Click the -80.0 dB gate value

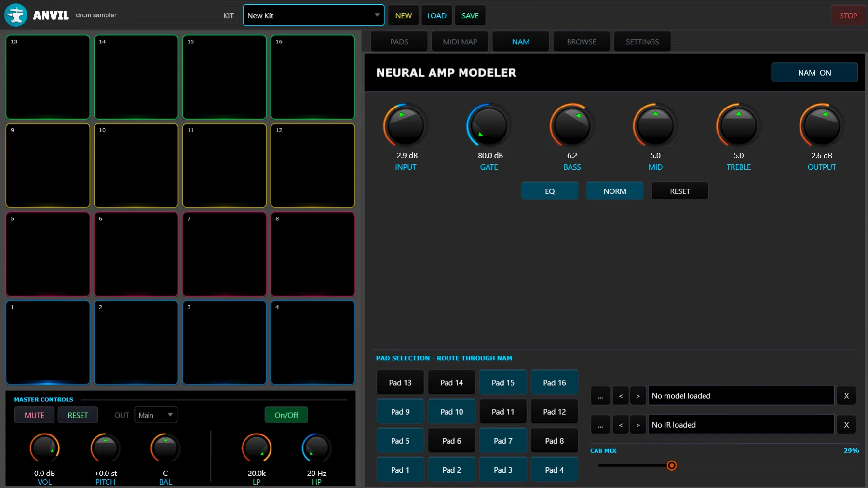pos(488,155)
